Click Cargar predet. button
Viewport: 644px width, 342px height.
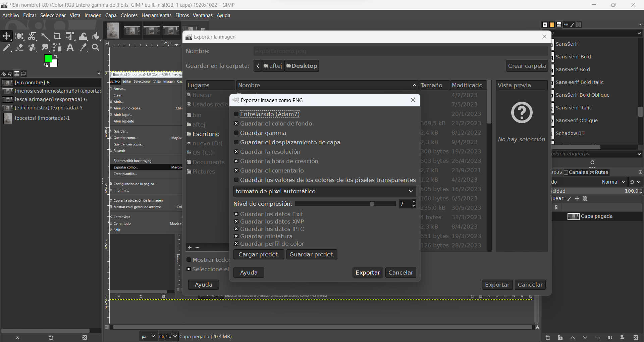pos(259,254)
